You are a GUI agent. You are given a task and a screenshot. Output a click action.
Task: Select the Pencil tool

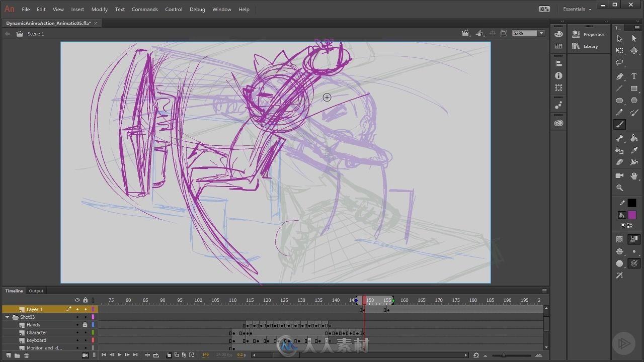point(620,113)
